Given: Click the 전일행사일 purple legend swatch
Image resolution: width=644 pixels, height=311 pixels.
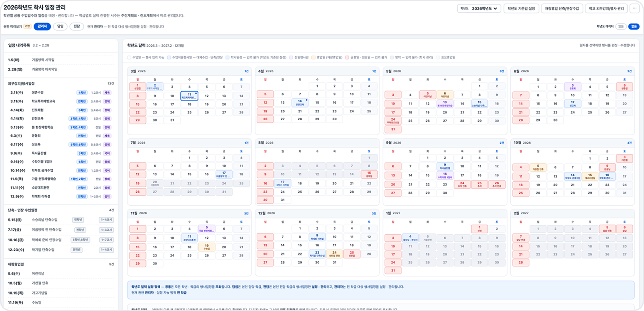Looking at the screenshot, I should (x=291, y=57).
